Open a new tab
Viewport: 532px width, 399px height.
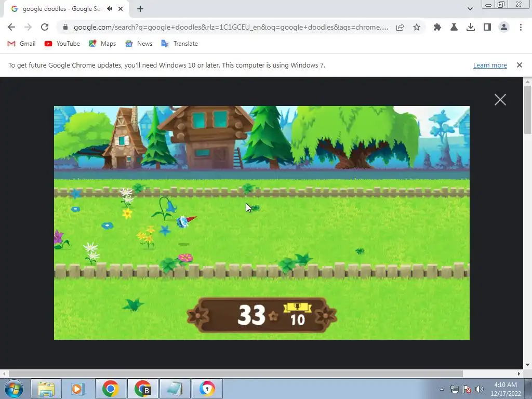[x=140, y=9]
